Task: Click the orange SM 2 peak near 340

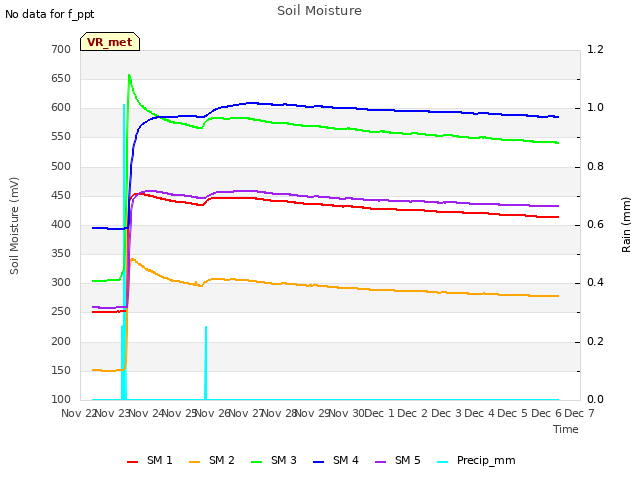Action: pos(132,259)
